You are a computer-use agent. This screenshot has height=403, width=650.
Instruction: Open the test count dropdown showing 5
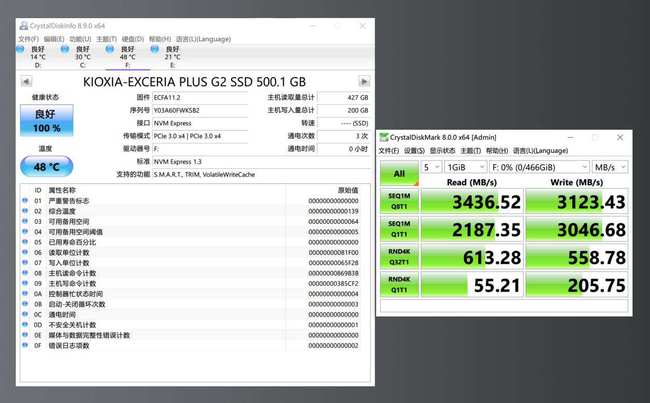431,167
